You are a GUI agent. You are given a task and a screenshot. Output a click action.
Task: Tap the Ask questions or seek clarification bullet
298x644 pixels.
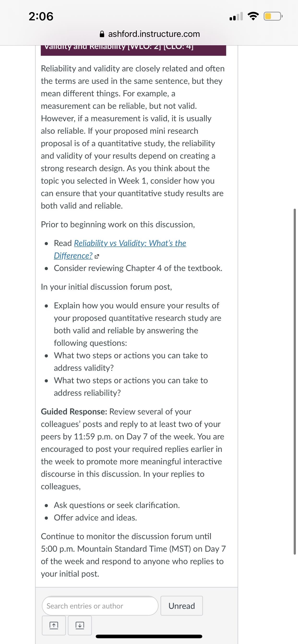point(117,505)
